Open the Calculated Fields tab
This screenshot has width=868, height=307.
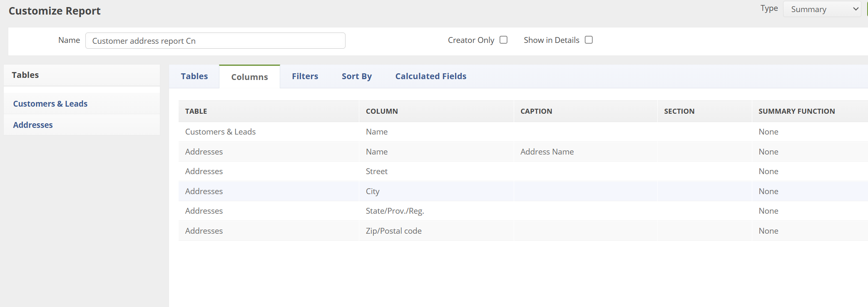(x=430, y=76)
